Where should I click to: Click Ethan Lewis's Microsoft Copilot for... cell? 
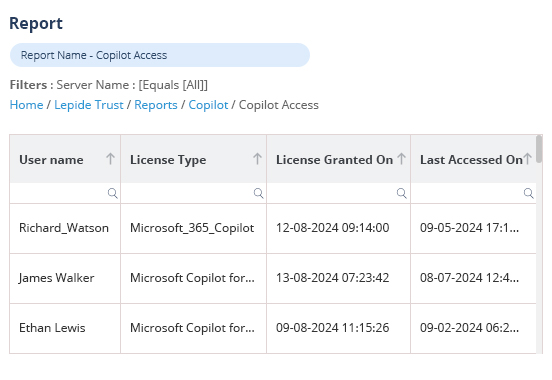[x=194, y=328]
